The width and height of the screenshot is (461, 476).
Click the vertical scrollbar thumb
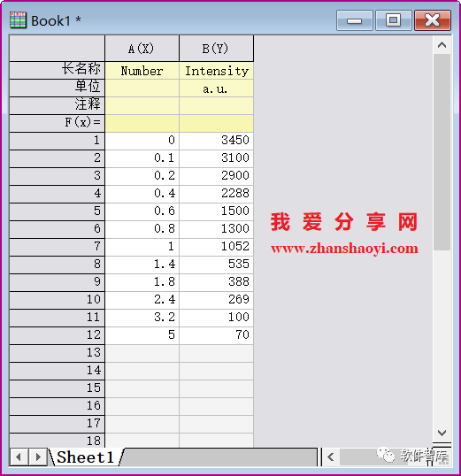(x=442, y=152)
